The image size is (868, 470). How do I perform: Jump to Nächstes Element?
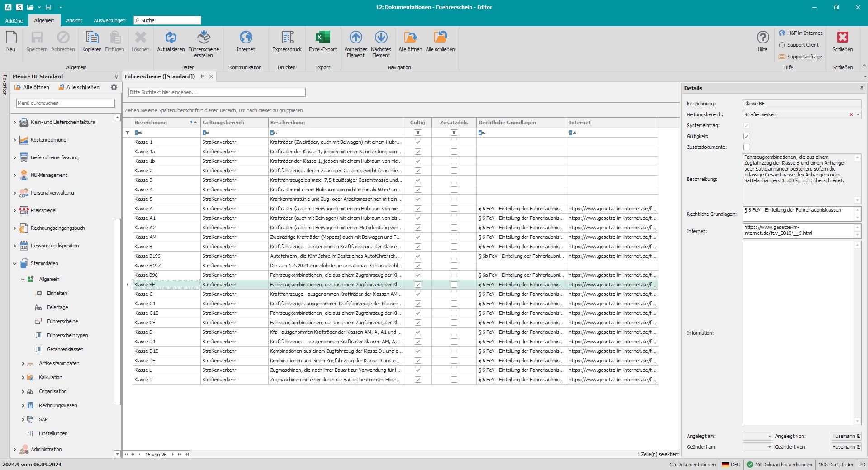pos(381,38)
